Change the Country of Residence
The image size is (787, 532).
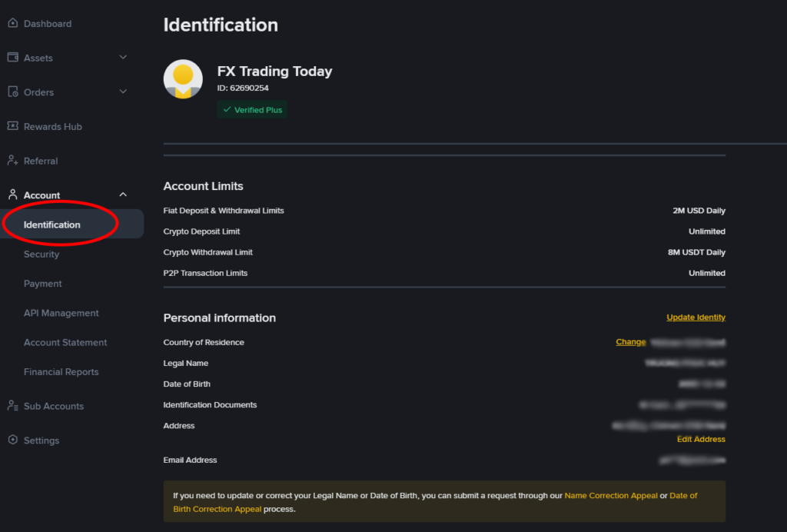[x=630, y=342]
